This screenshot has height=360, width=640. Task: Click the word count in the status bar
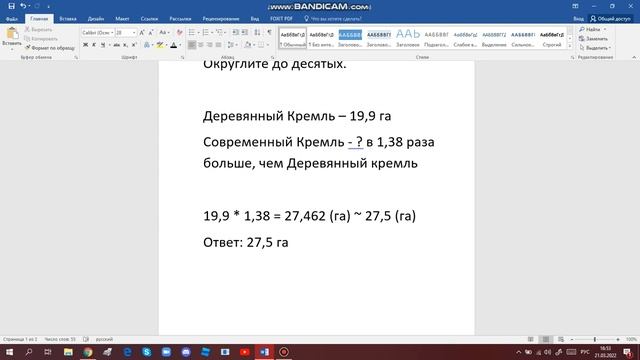pos(60,340)
